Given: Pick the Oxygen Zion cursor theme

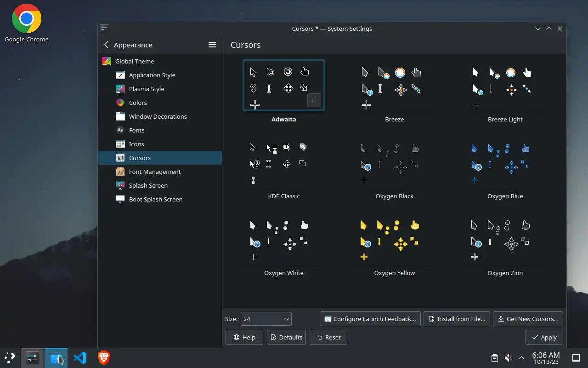Looking at the screenshot, I should tap(505, 246).
